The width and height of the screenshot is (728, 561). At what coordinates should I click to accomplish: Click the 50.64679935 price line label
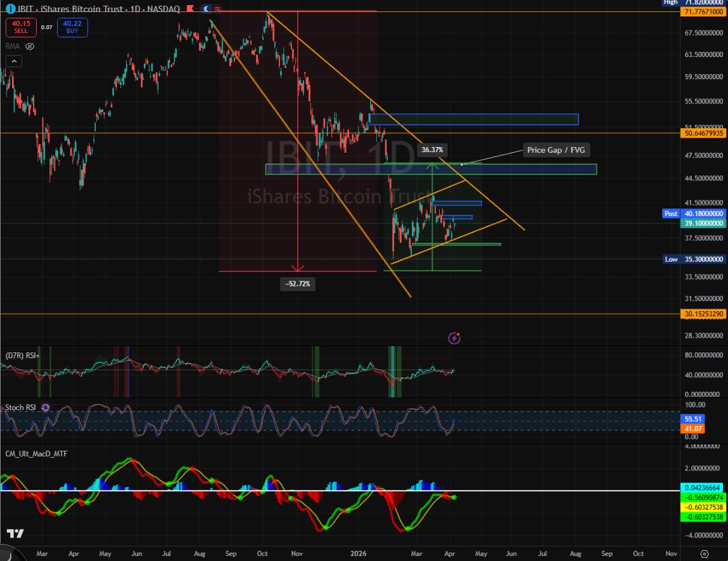click(x=704, y=133)
